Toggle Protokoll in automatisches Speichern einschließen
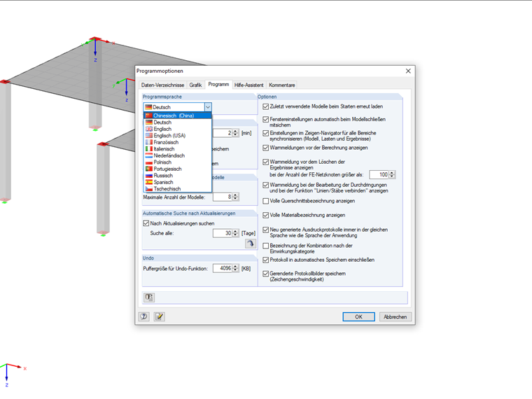Screen dimensions: 532x399 (x=266, y=260)
